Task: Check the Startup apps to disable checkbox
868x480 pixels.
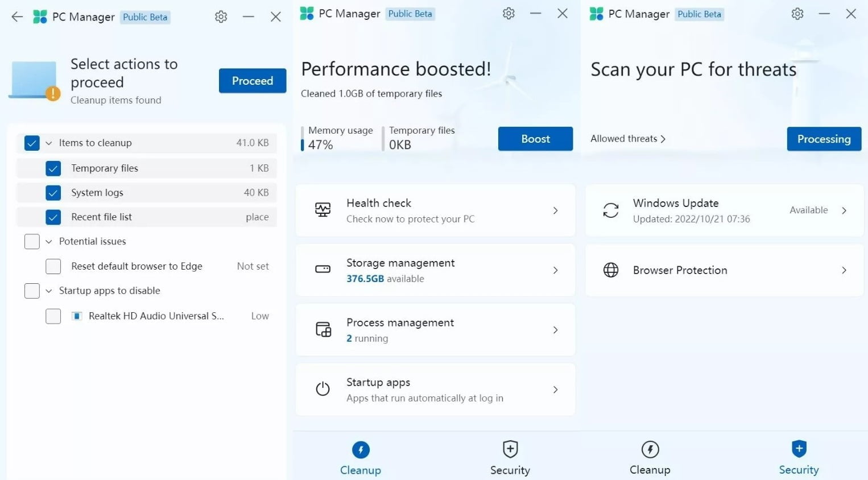Action: pos(32,291)
